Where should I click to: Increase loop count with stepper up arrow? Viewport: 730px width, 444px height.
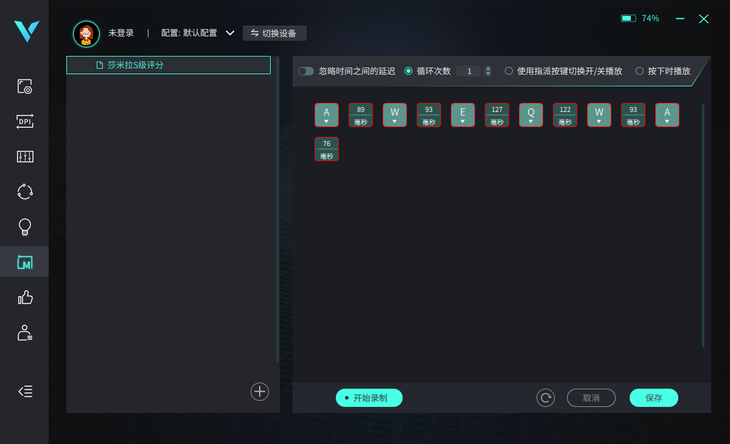(488, 68)
